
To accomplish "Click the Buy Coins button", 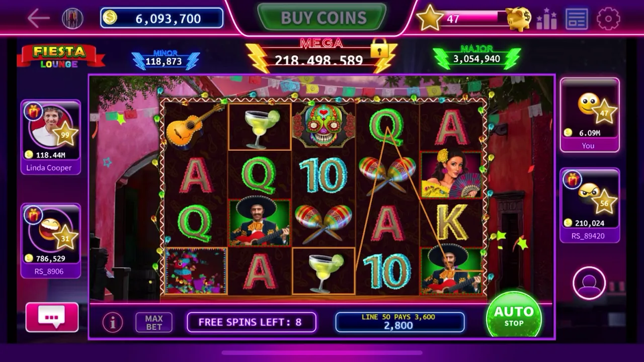I will 322,18.
